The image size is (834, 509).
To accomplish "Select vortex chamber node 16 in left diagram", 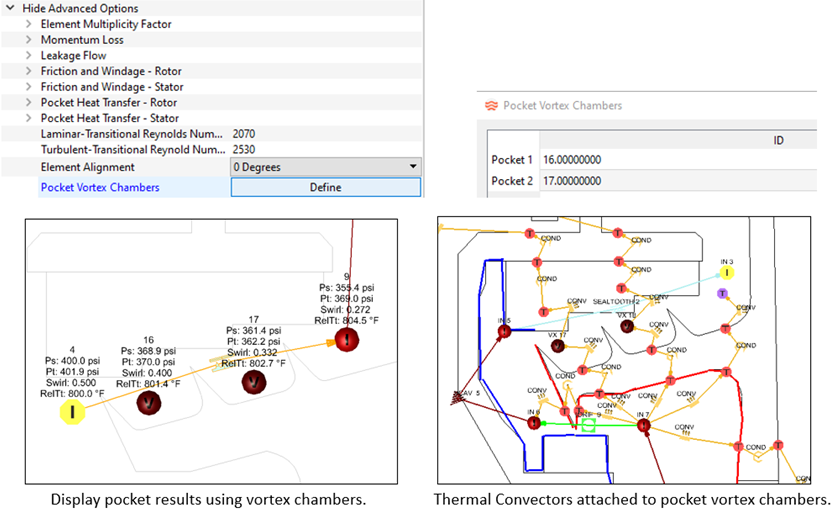I will coord(149,401).
